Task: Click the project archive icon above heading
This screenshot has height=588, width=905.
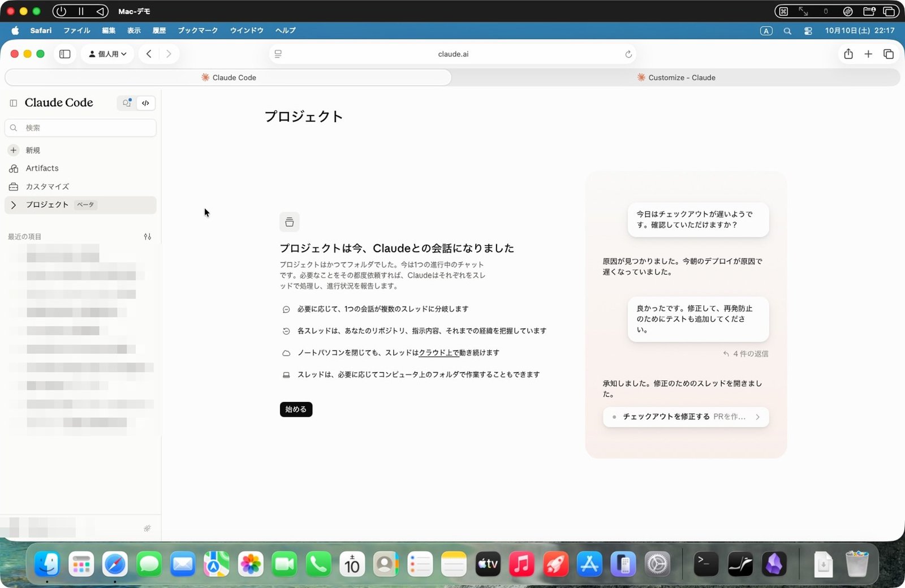Action: tap(290, 222)
